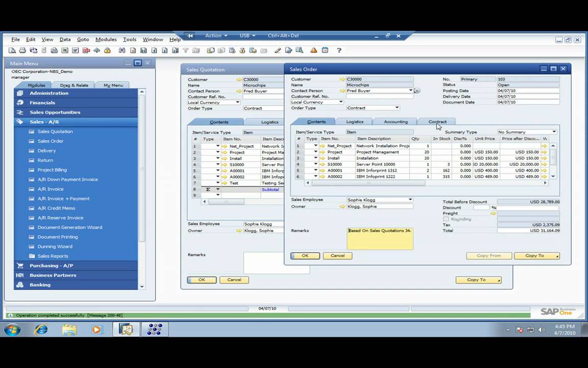Click Cancel in the Sales Order window
The height and width of the screenshot is (368, 588).
[x=337, y=256]
